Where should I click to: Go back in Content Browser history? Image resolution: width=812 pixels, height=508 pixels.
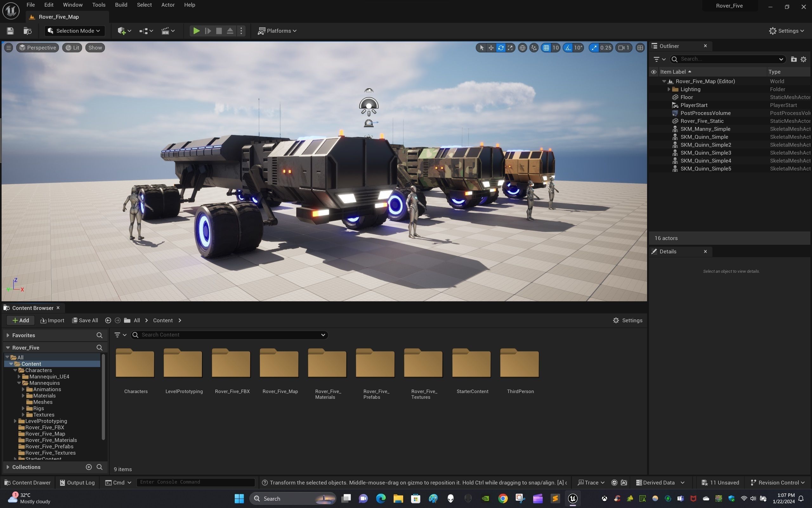108,321
